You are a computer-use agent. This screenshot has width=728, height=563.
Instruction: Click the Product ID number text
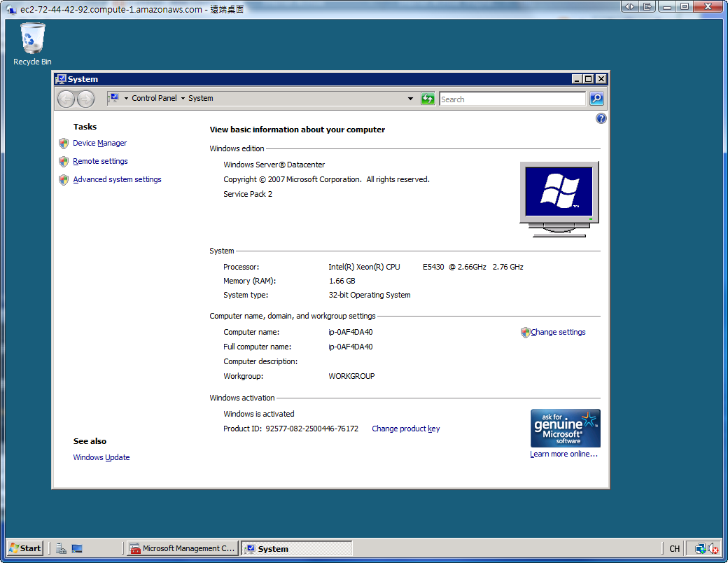point(312,429)
